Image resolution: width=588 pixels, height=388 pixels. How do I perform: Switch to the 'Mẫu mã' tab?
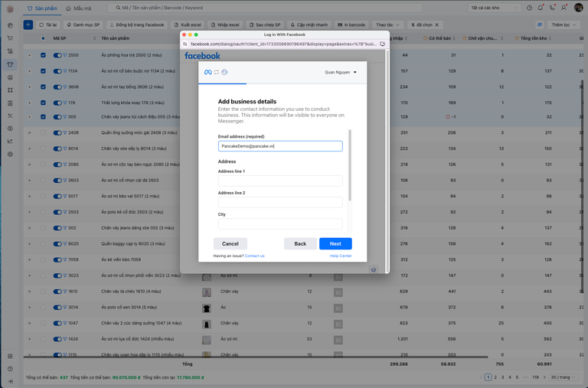[78, 8]
